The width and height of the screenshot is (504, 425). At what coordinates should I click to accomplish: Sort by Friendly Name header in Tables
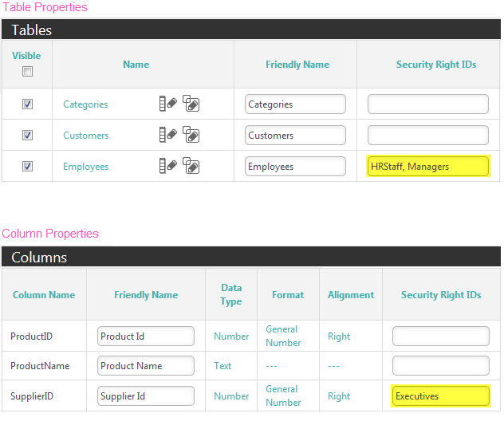point(297,65)
